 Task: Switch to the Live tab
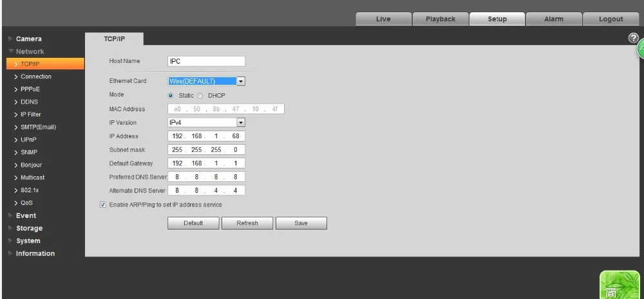click(x=384, y=19)
